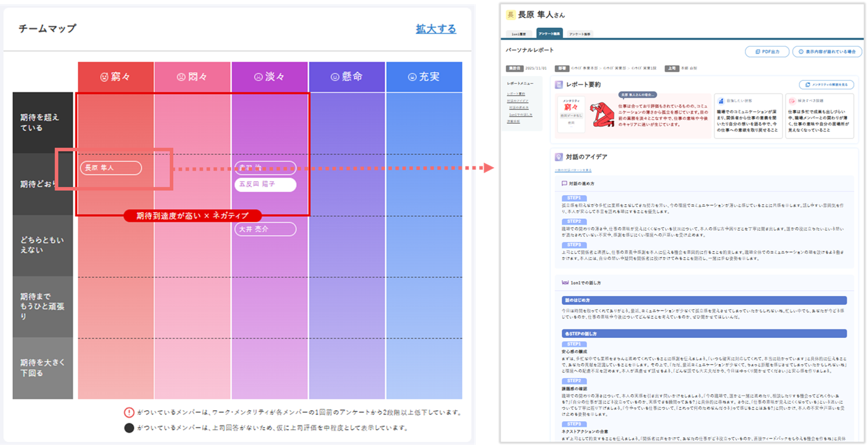Screen dimensions: 868x446
Task: Click the レポートメニュー heading
Action: pos(519,84)
